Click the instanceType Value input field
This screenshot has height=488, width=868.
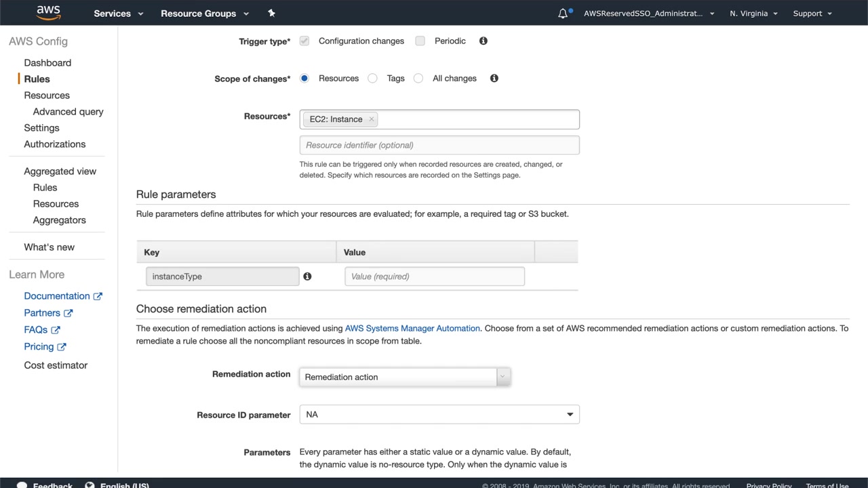click(434, 277)
